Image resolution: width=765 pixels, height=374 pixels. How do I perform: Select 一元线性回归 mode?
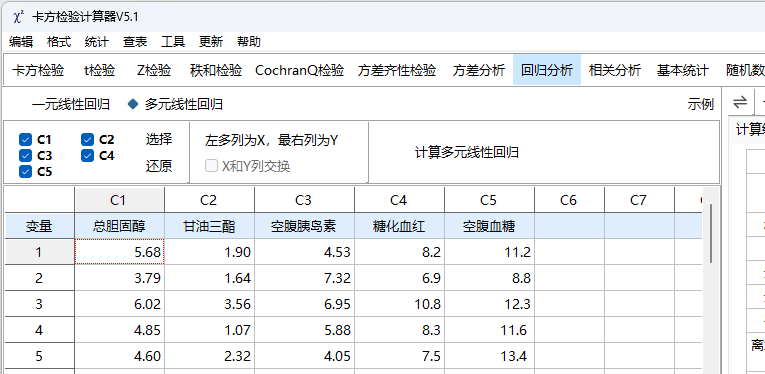(71, 104)
